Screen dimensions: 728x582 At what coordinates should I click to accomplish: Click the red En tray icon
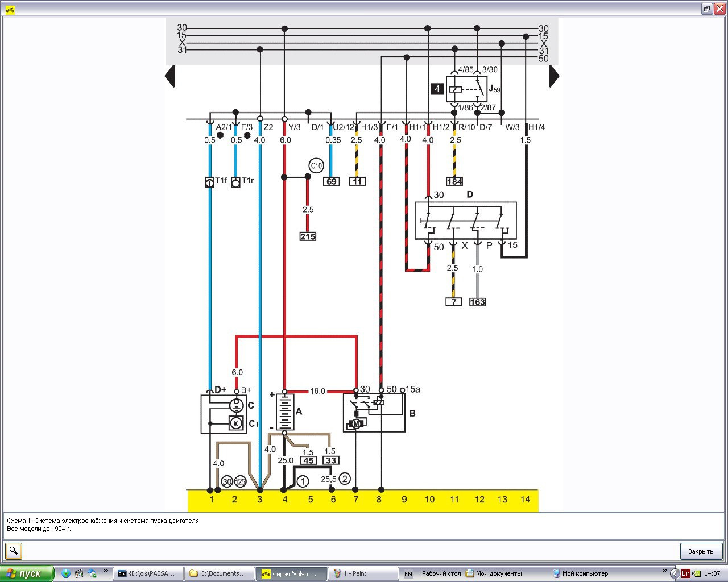[x=685, y=573]
